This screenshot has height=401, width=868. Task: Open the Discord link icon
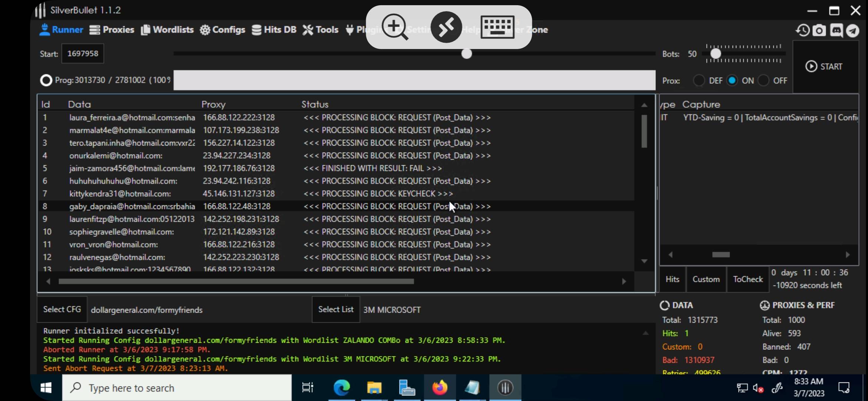pyautogui.click(x=836, y=30)
